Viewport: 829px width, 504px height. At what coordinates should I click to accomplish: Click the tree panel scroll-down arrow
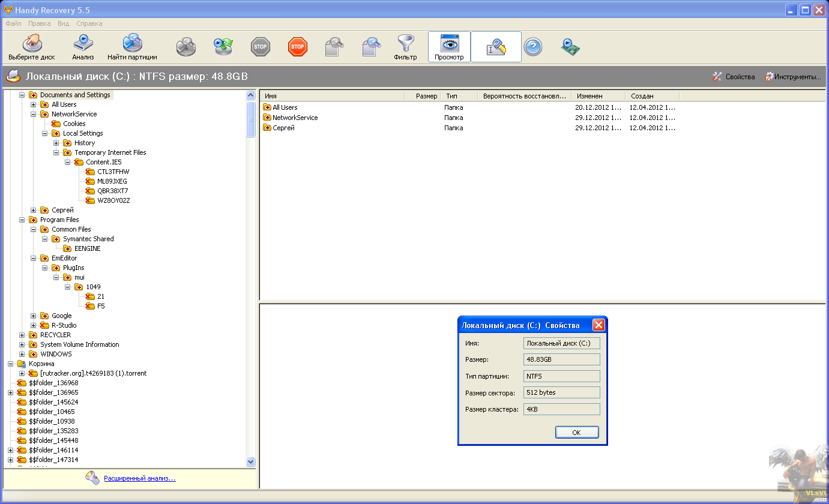(251, 461)
